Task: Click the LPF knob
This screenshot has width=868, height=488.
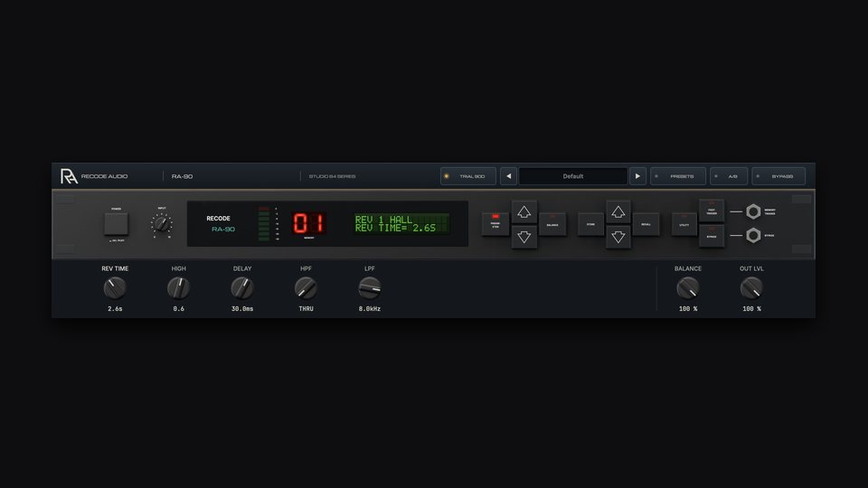Action: (369, 287)
